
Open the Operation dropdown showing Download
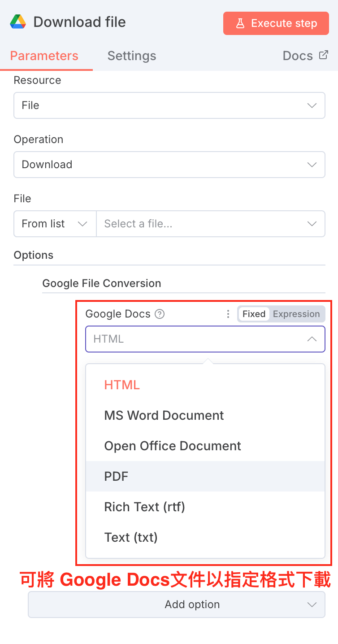coord(169,165)
